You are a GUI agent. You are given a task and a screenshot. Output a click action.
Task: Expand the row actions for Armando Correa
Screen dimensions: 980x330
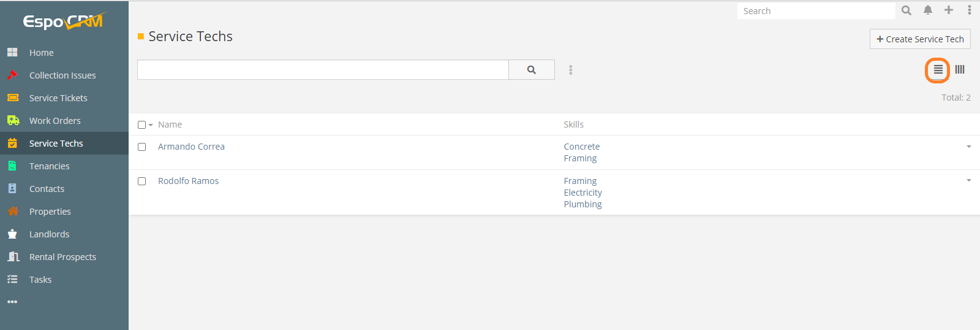tap(969, 147)
